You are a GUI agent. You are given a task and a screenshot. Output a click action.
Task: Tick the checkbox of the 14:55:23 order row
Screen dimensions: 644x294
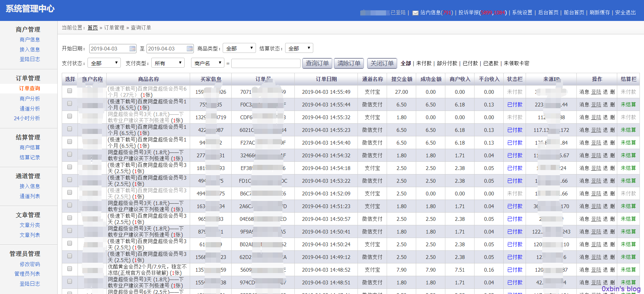pos(70,129)
